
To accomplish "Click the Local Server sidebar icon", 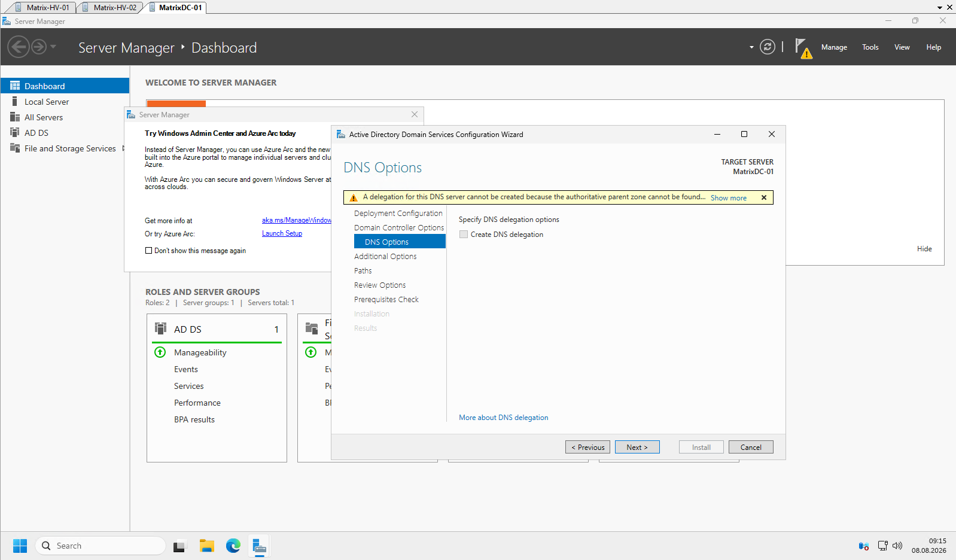I will coord(15,102).
